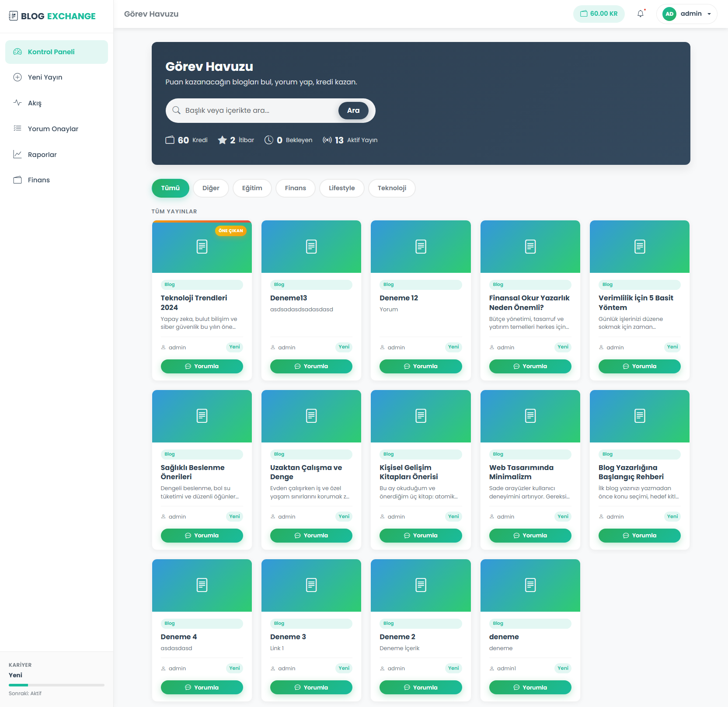Click the AD avatar circle
728x707 pixels.
pyautogui.click(x=669, y=14)
